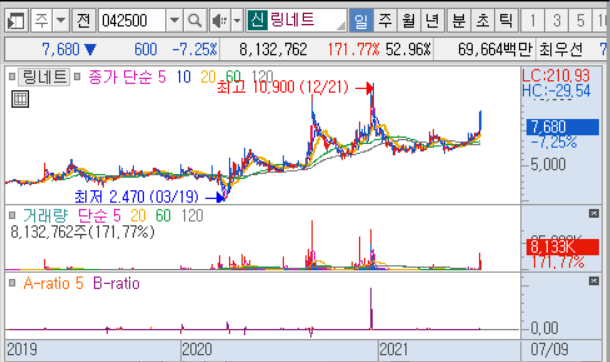Click the red 8,133K volume axis tag

pyautogui.click(x=563, y=247)
